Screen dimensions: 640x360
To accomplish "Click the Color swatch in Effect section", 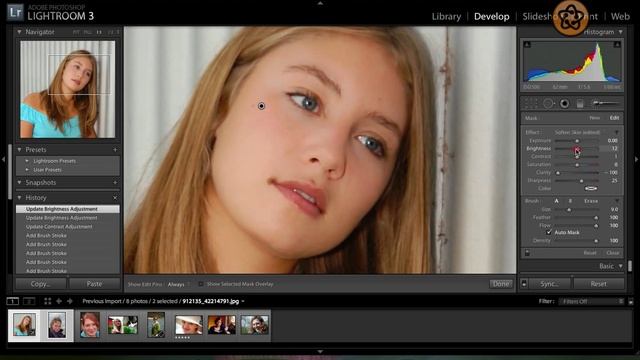I will [x=591, y=189].
